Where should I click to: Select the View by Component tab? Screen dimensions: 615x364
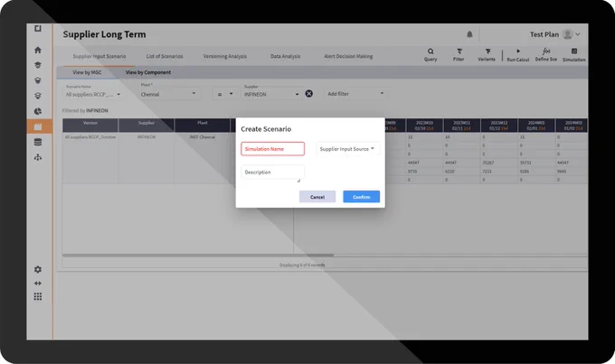(x=148, y=72)
